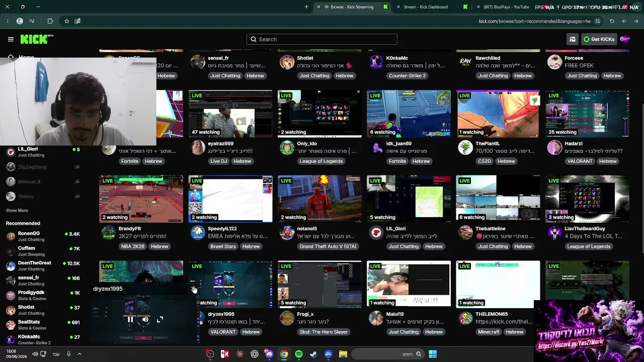Select SealStats in the Recommended list

tap(43, 325)
